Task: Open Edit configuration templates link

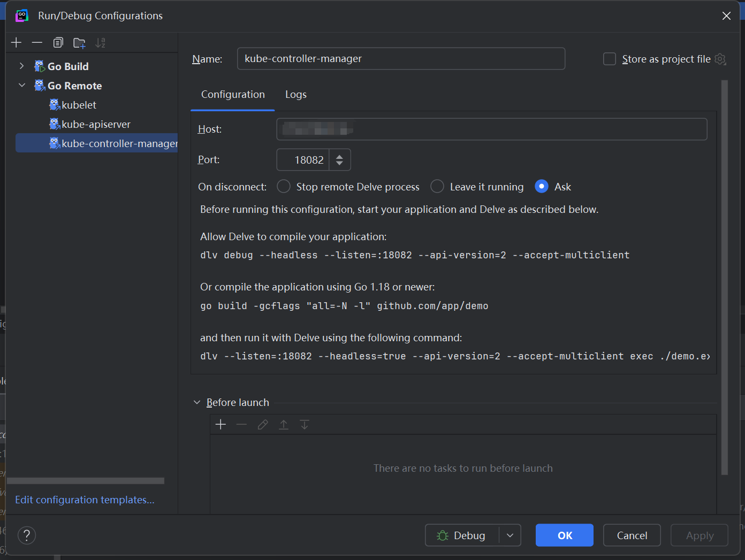Action: [85, 500]
